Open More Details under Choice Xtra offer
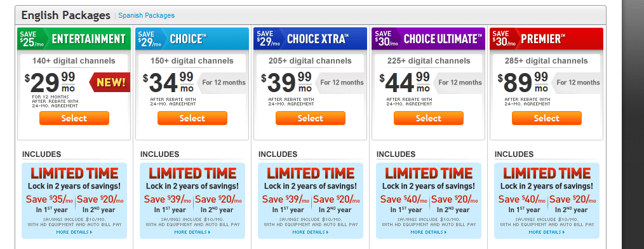The width and height of the screenshot is (644, 249). pyautogui.click(x=311, y=232)
